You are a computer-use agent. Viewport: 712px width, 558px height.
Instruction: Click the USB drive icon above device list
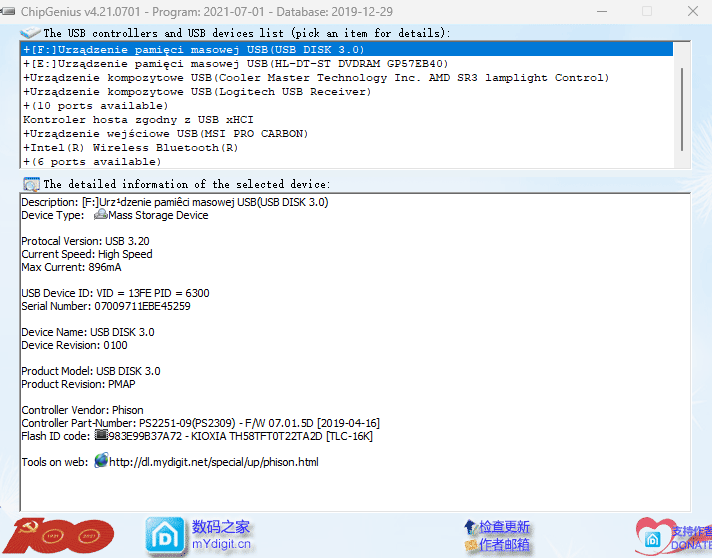click(x=30, y=32)
